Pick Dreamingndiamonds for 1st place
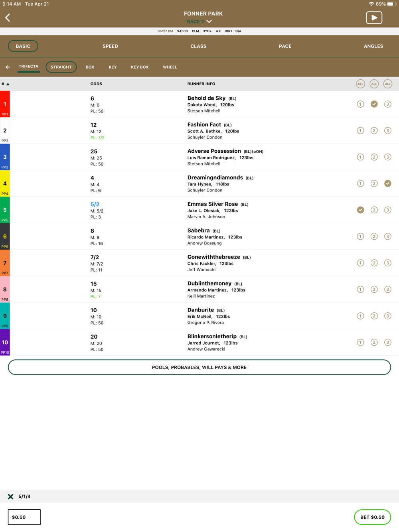This screenshot has height=532, width=399. [360, 183]
